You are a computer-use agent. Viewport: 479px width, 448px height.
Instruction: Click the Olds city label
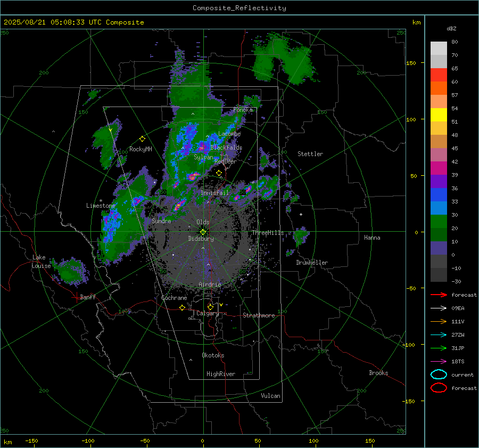[203, 222]
